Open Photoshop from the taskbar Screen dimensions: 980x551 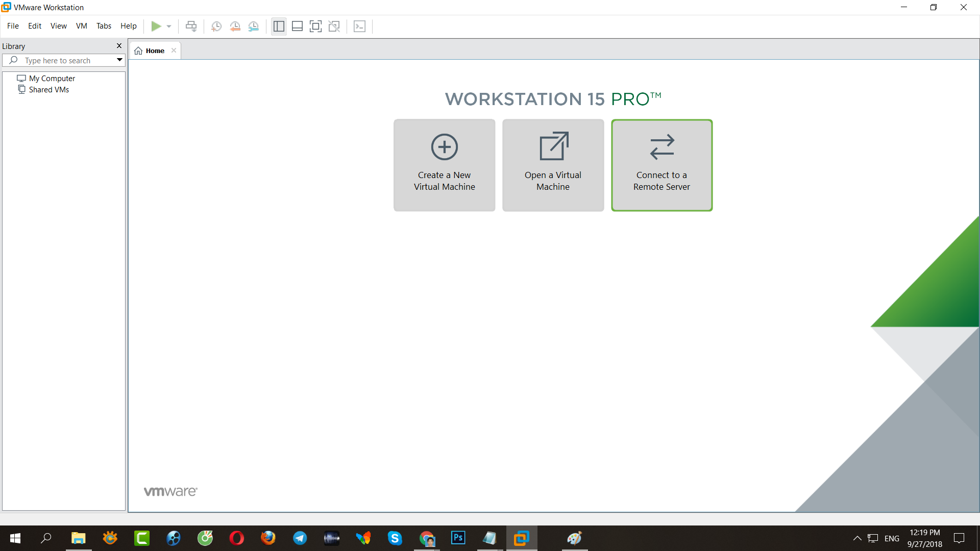click(458, 538)
